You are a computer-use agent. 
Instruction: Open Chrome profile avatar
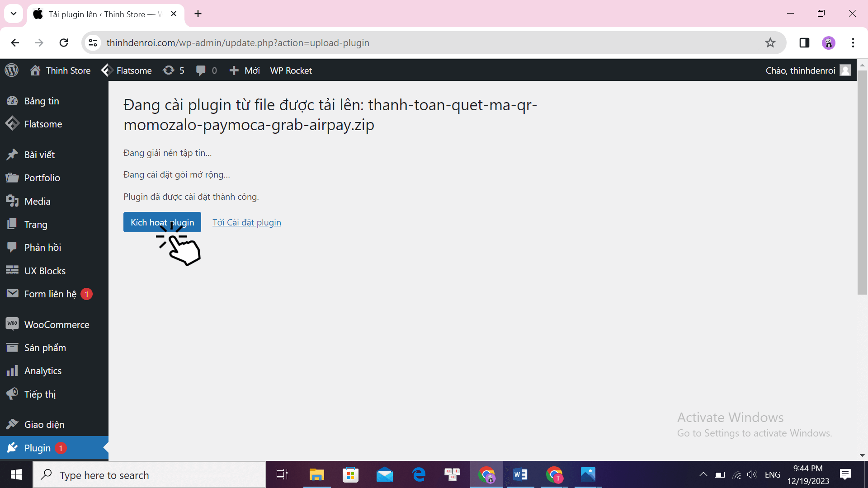(x=829, y=42)
